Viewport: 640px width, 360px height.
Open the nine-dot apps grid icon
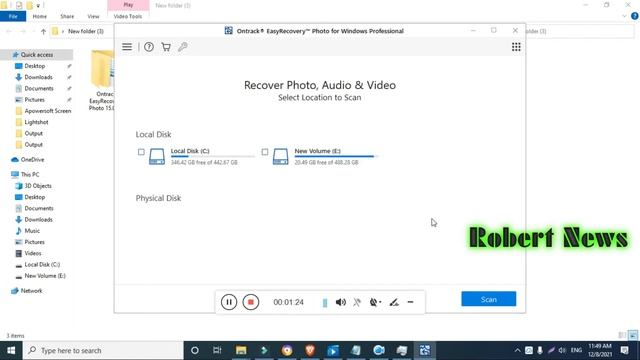[516, 47]
